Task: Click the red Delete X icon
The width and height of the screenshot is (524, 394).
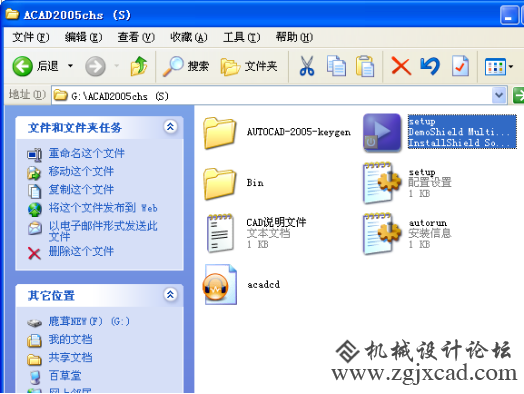Action: click(401, 66)
